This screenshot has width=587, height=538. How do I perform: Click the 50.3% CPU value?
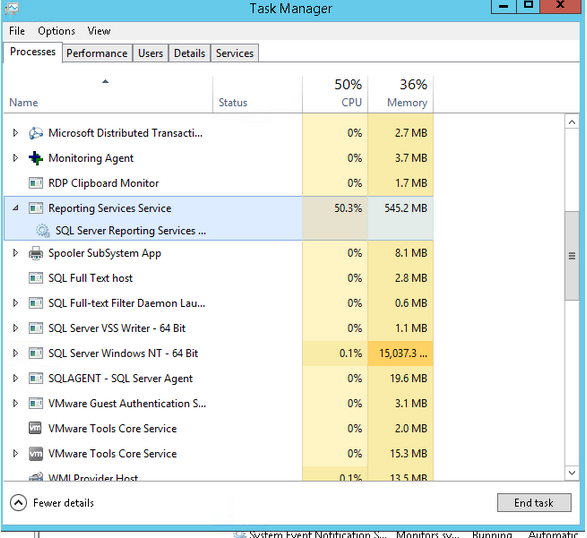click(348, 208)
